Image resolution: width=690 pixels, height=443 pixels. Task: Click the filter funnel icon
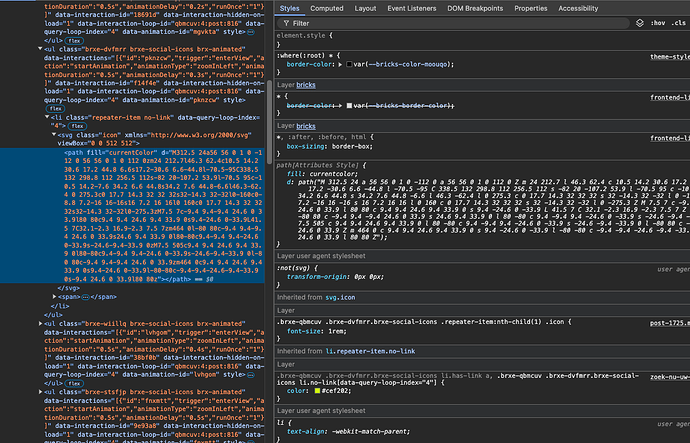(285, 21)
